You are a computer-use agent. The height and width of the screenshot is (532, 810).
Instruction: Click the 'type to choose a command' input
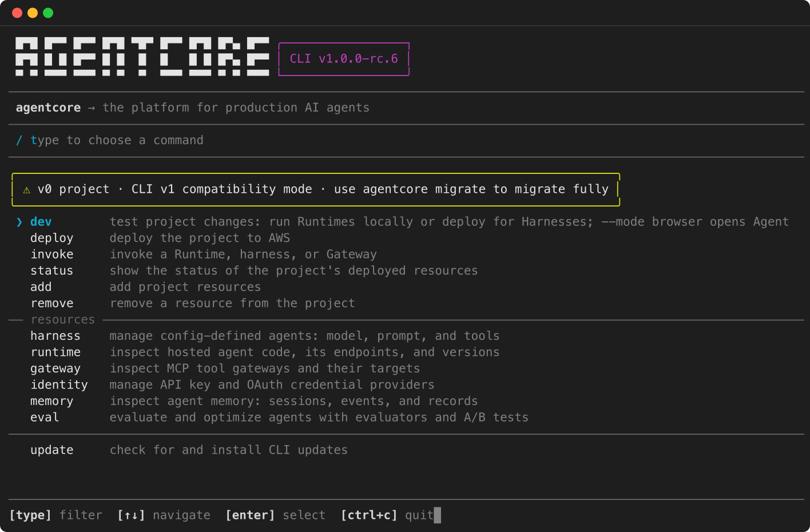117,141
